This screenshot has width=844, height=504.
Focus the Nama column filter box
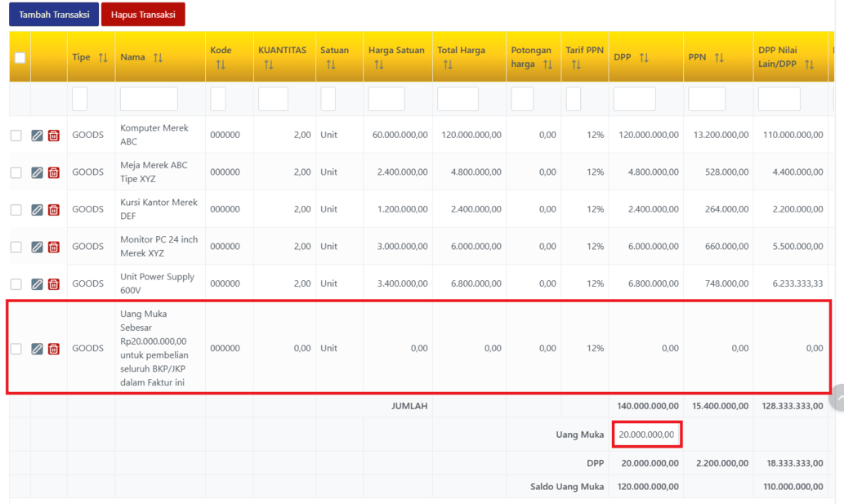(x=149, y=99)
